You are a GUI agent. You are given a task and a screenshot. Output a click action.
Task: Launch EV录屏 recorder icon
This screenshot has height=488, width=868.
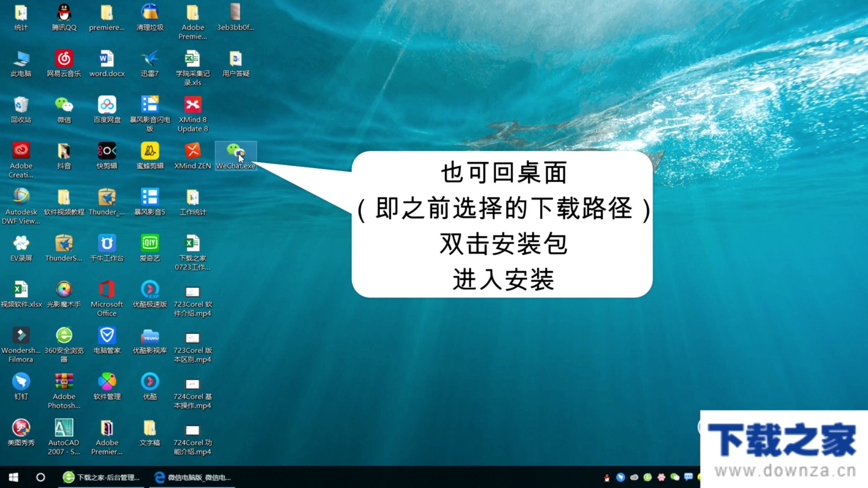(21, 248)
